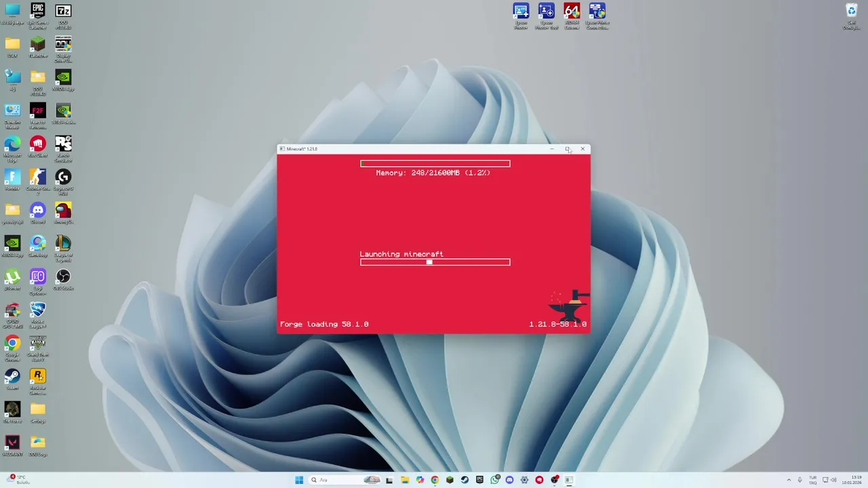Select the Microsoft Edge desktop shortcut
This screenshot has width=868, height=488.
pos(12,148)
